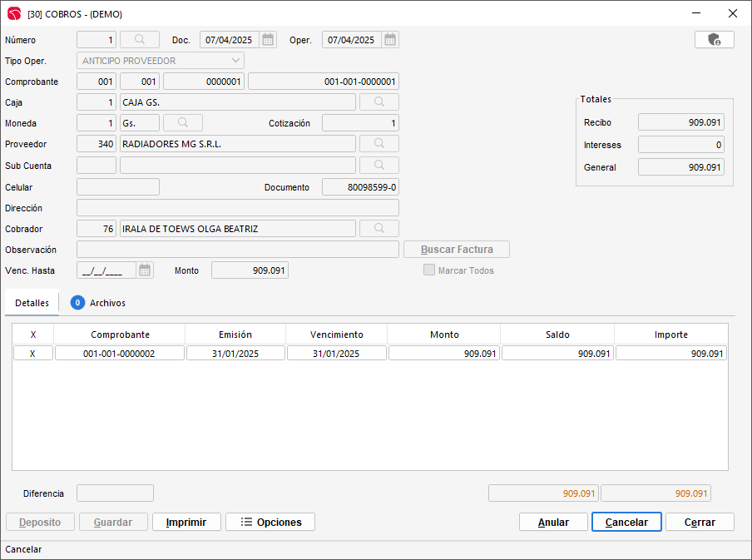Viewport: 752px width, 560px height.
Task: Click the shield user icon button
Action: (x=714, y=40)
